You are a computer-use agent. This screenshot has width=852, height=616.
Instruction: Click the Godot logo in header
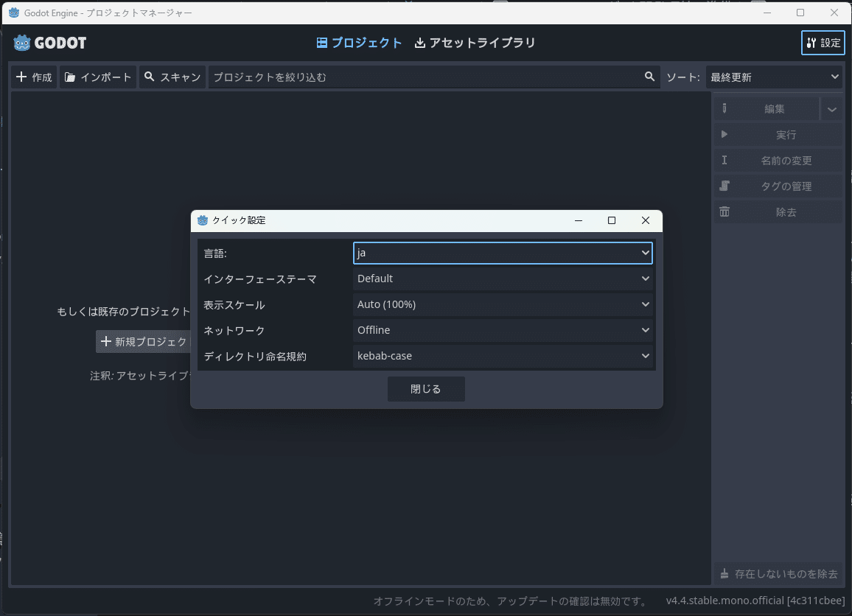click(x=49, y=43)
